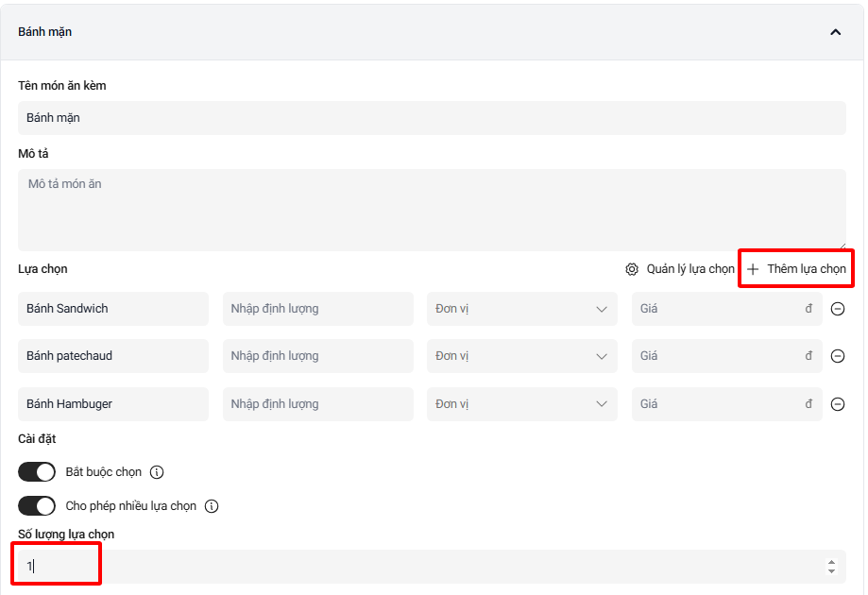Click the Số lượng lựa chọn stepper arrows
868x595 pixels.
tap(831, 567)
